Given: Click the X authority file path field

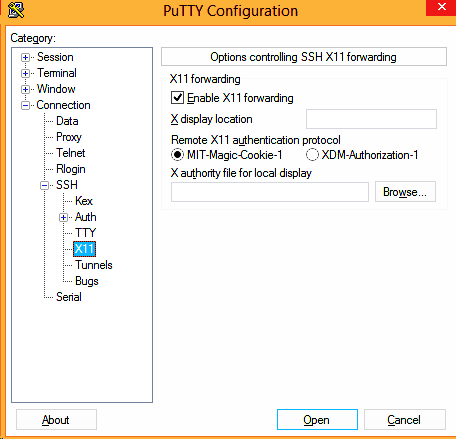Looking at the screenshot, I should click(x=270, y=192).
